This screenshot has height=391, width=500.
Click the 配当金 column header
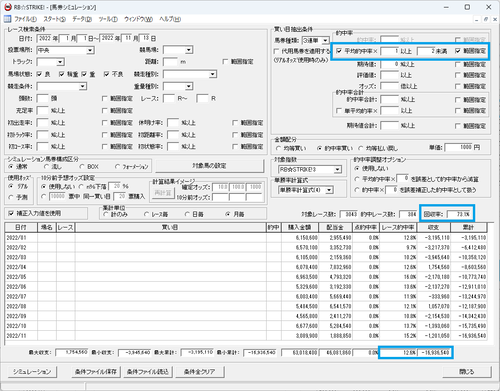coord(335,227)
